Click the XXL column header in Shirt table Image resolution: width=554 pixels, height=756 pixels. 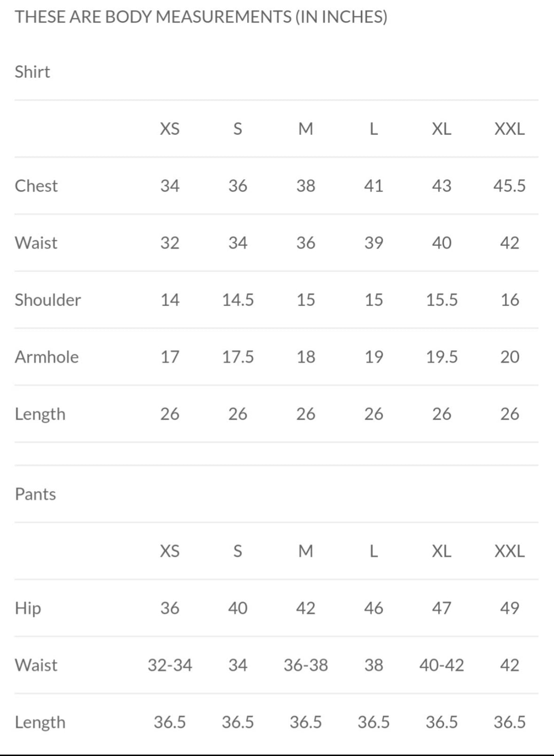point(509,129)
